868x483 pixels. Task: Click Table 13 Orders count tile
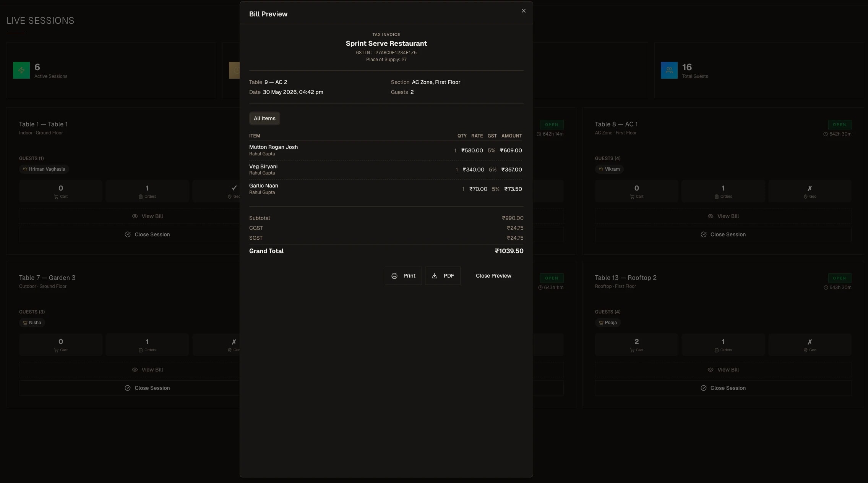pos(723,344)
